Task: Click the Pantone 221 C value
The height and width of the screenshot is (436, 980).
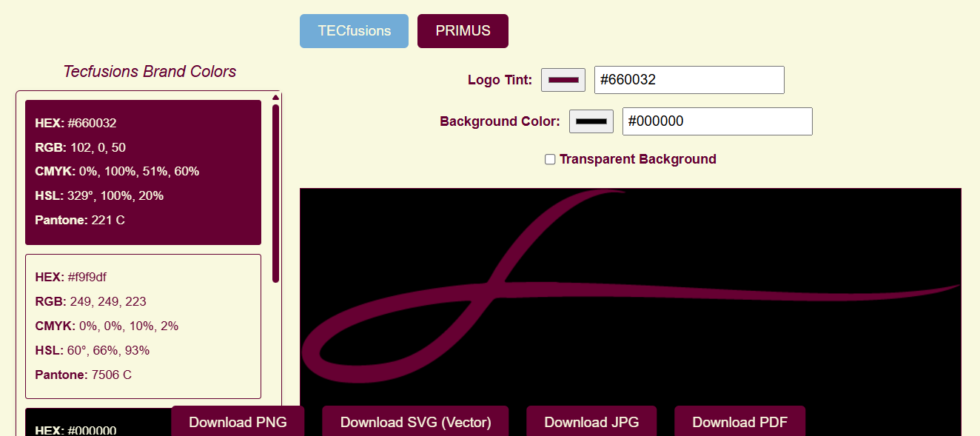Action: click(x=108, y=220)
